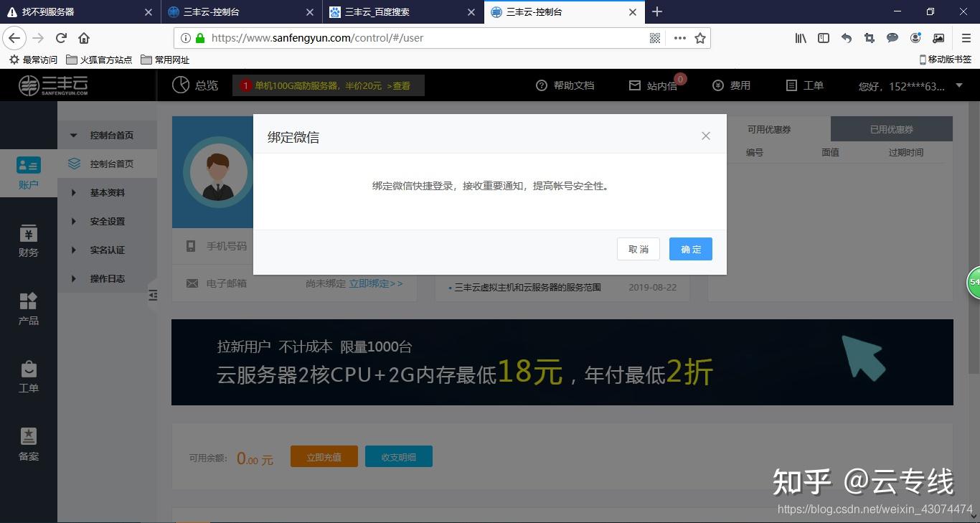Click 收支明细 button
Screen dimensions: 980x523
(399, 456)
